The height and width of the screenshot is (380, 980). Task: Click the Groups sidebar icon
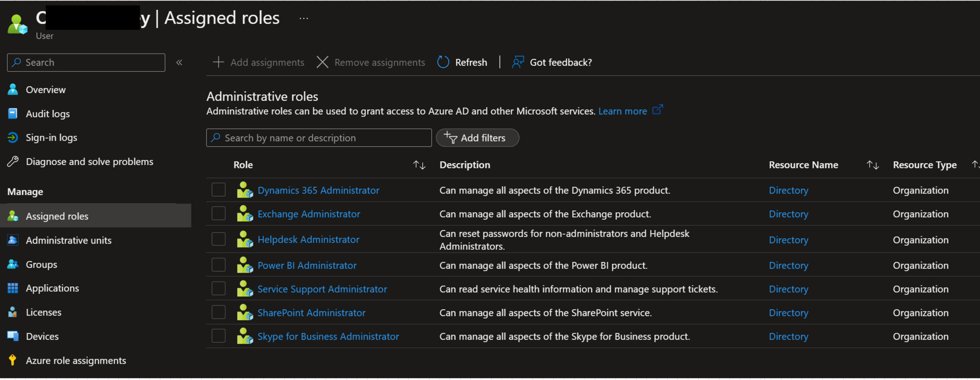click(13, 264)
